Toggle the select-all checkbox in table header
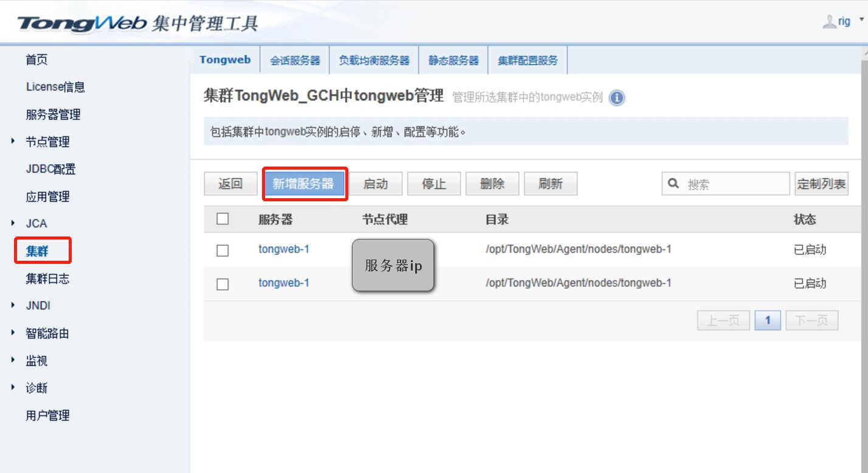Viewport: 868px width, 473px height. [x=222, y=219]
